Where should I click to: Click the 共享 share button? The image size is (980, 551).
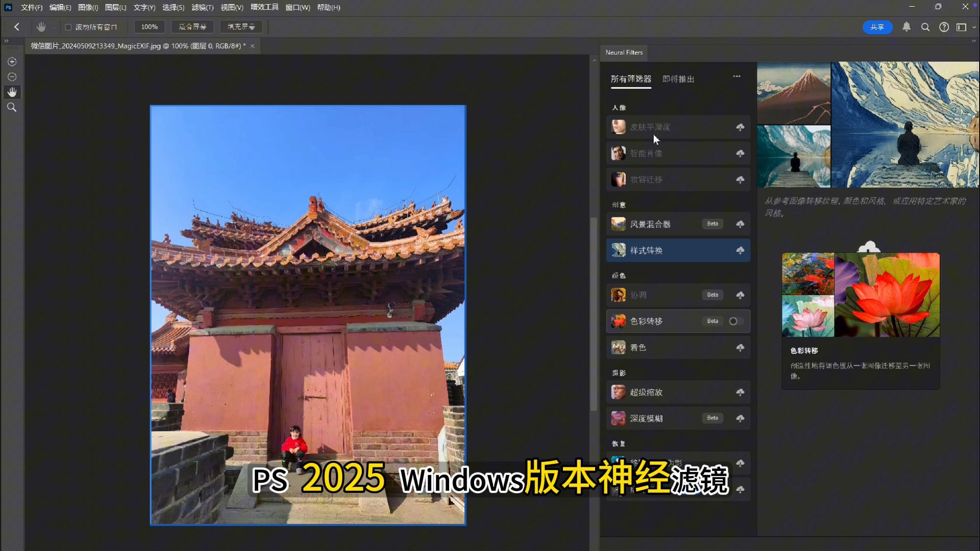tap(877, 27)
